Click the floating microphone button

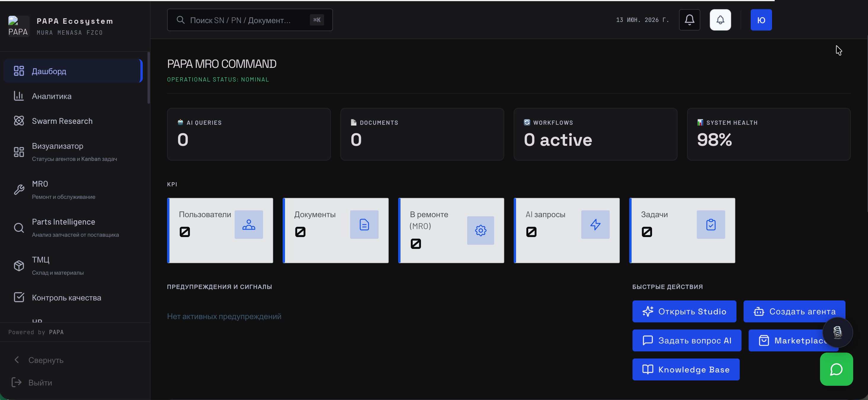point(837,332)
